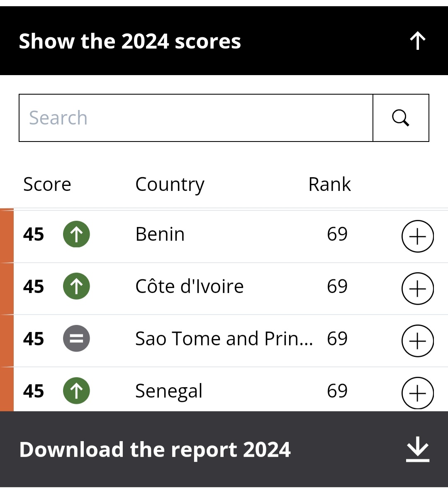
Task: Select the Benin country name
Action: 160,235
